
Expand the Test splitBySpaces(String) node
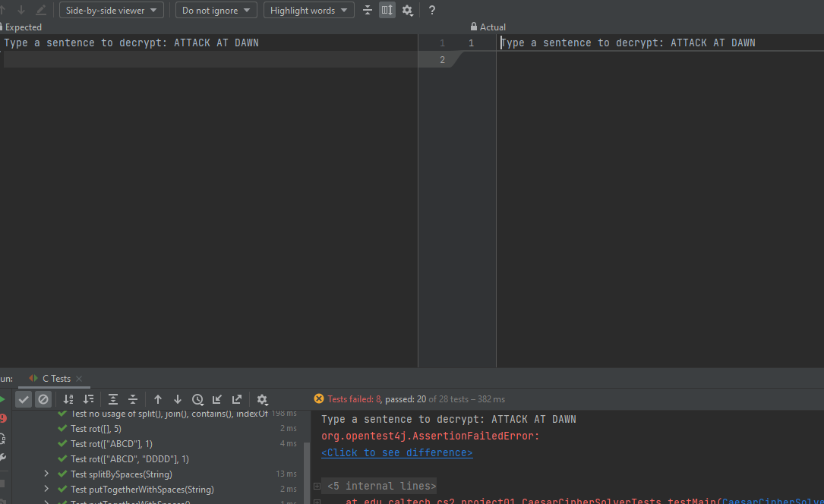pyautogui.click(x=46, y=474)
